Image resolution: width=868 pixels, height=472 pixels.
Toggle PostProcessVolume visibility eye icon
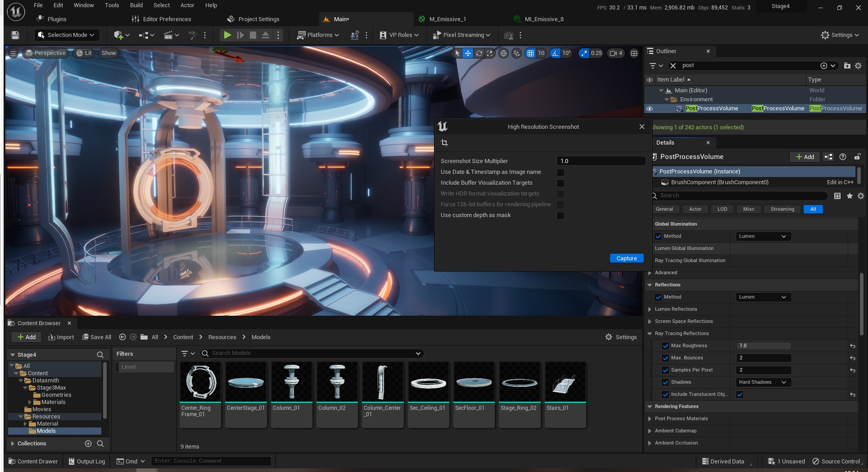650,109
